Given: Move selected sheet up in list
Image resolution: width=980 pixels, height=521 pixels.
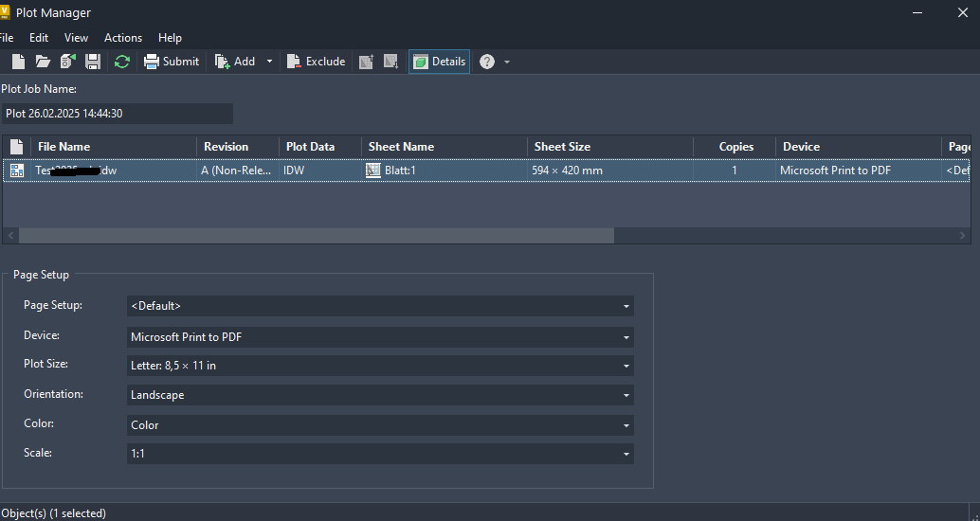Looking at the screenshot, I should tap(366, 62).
